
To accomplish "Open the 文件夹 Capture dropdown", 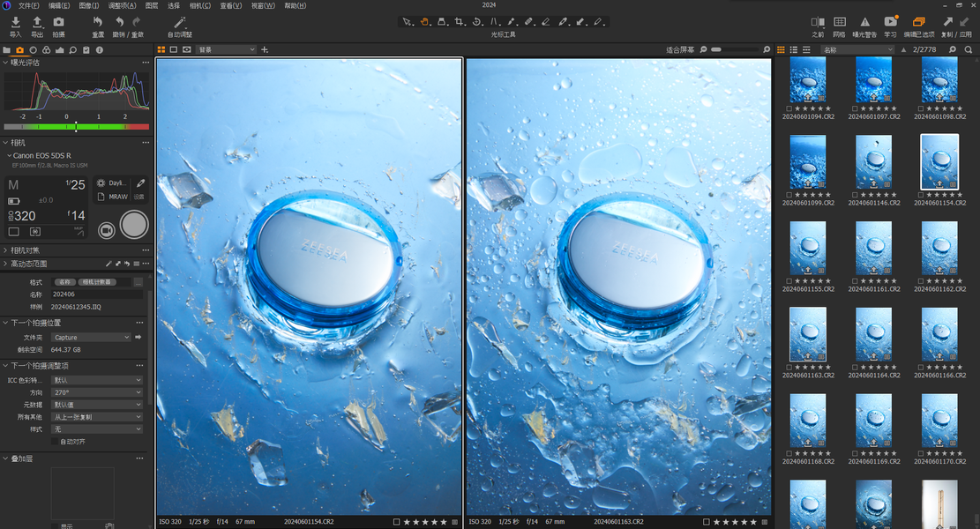I will (x=91, y=338).
